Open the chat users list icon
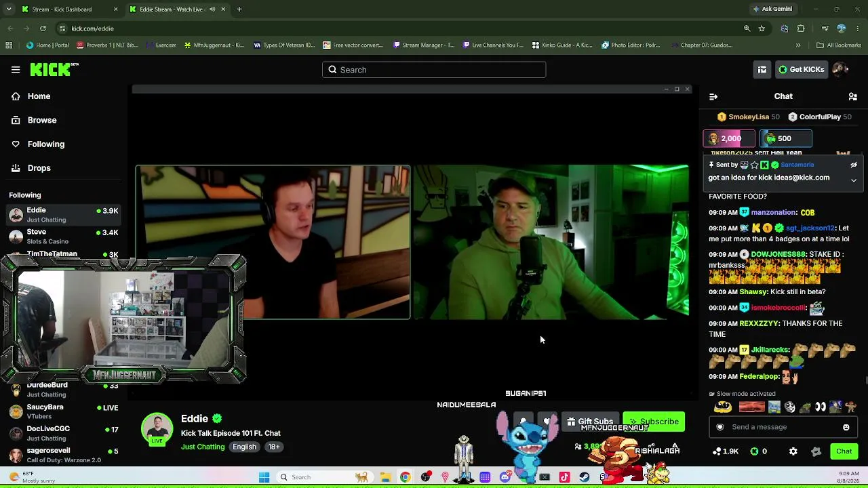 pos(853,96)
